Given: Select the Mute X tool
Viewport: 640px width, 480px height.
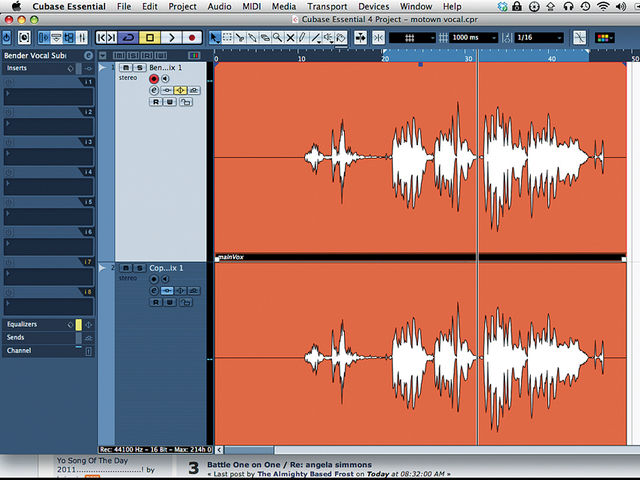Looking at the screenshot, I should pos(290,38).
